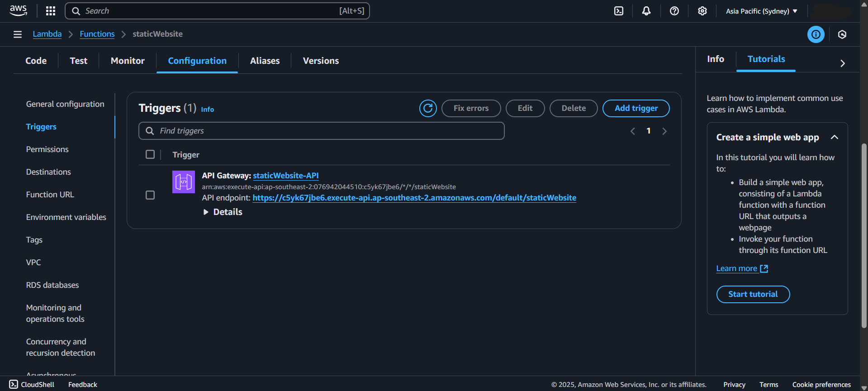Open Cookie preferences in footer

821,384
